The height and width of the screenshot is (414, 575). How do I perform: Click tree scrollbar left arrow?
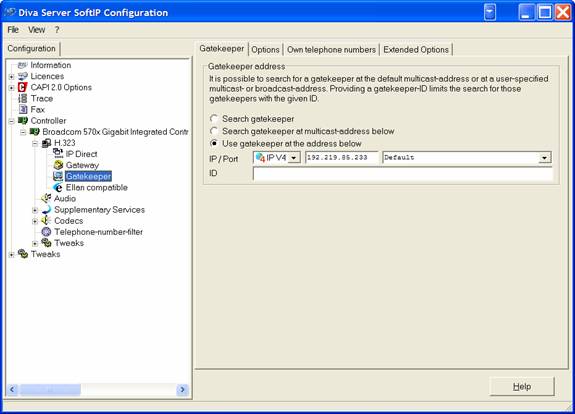point(12,389)
